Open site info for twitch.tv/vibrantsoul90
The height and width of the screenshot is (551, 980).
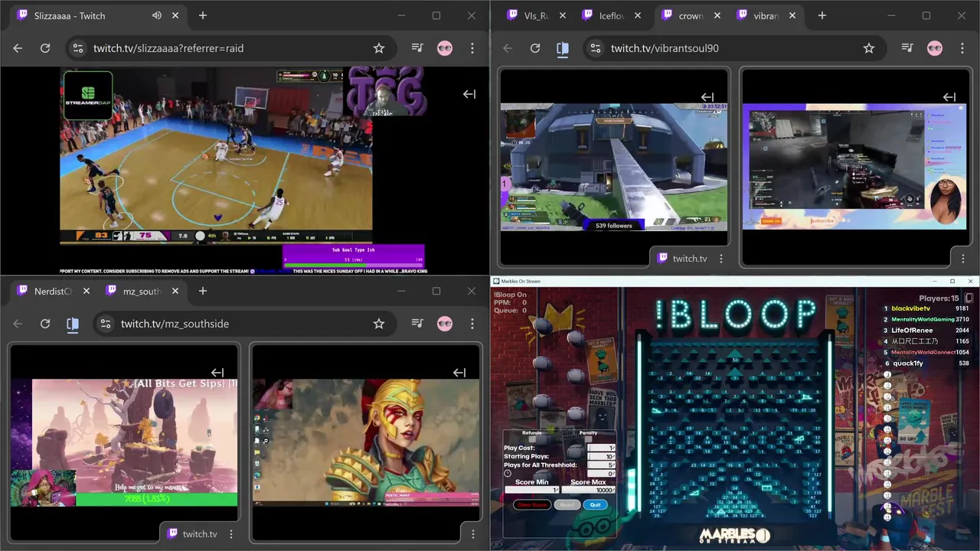coord(595,48)
